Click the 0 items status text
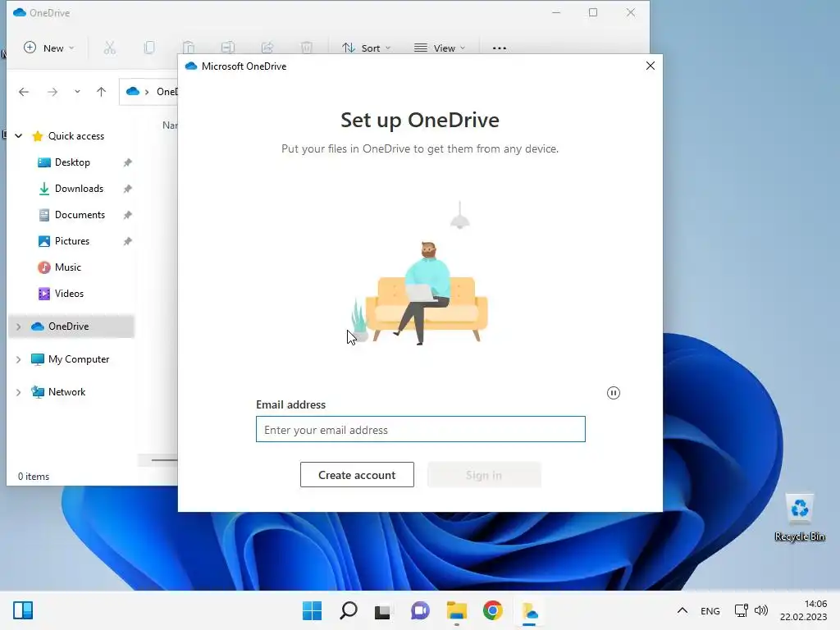Image resolution: width=840 pixels, height=630 pixels. [x=34, y=477]
